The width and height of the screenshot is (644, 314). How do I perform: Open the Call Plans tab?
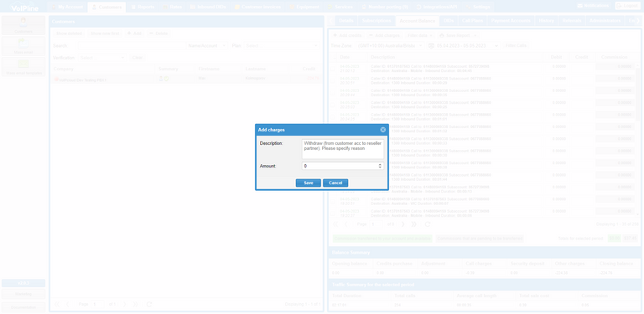tap(472, 20)
